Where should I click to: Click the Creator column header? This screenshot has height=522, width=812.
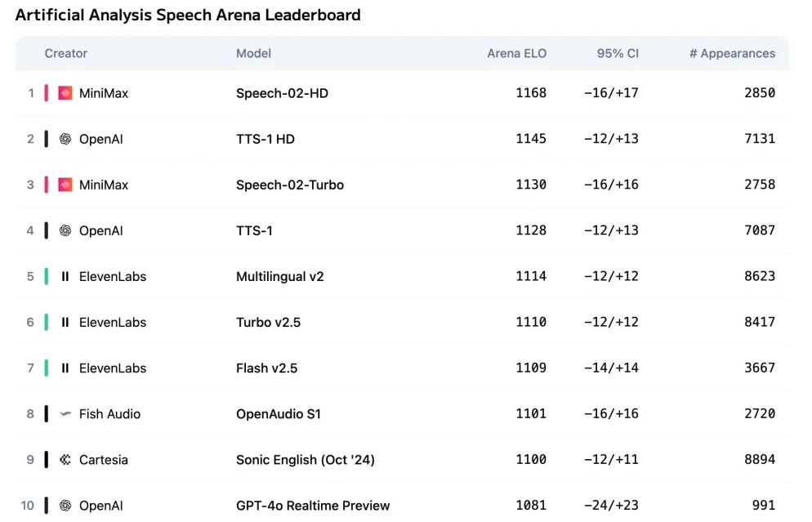click(x=66, y=54)
